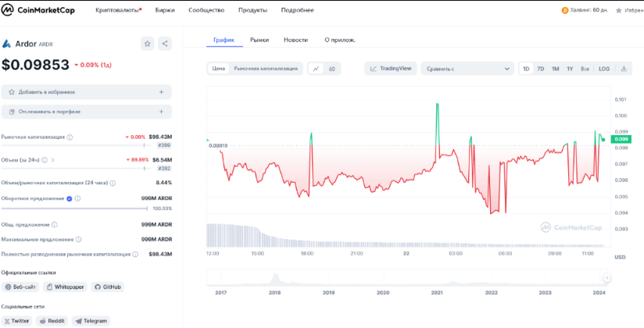The width and height of the screenshot is (644, 328).
Task: Set chart range to 1Y
Action: coord(570,69)
